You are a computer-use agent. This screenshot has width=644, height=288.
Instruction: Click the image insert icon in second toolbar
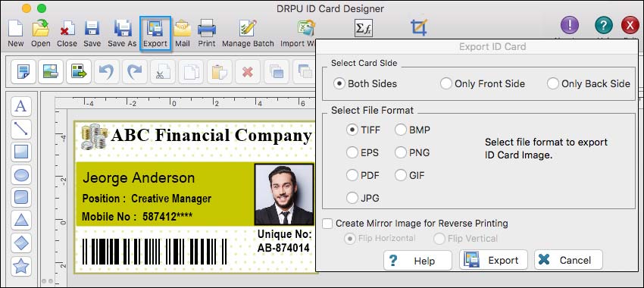51,72
